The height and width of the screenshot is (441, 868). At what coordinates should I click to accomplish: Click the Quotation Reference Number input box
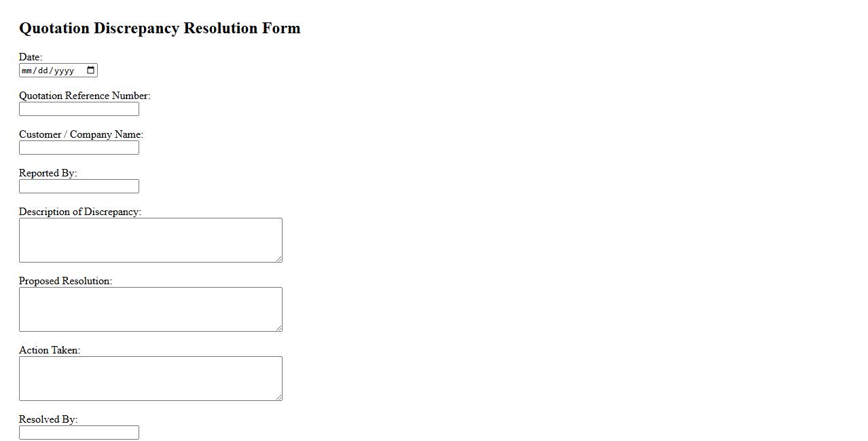tap(79, 109)
